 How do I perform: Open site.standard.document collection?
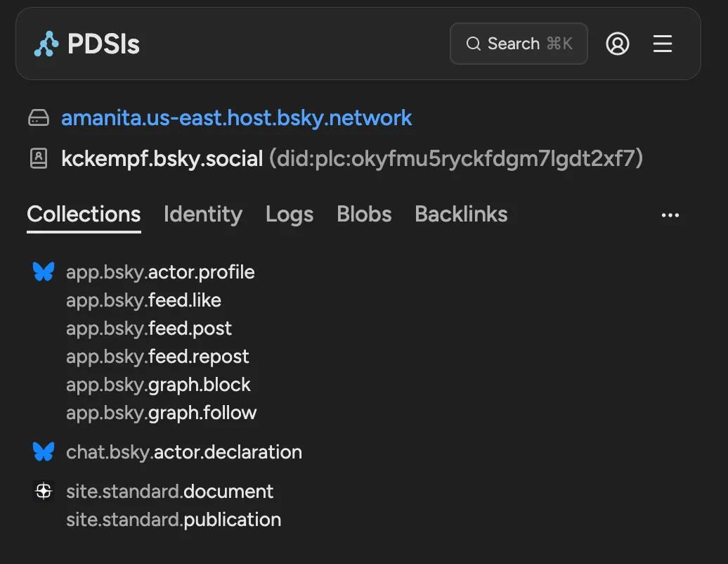coord(169,492)
